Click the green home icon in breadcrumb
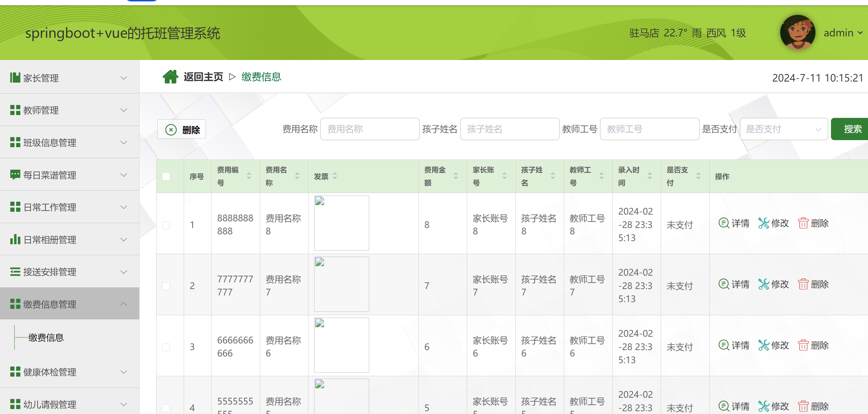 pyautogui.click(x=170, y=77)
